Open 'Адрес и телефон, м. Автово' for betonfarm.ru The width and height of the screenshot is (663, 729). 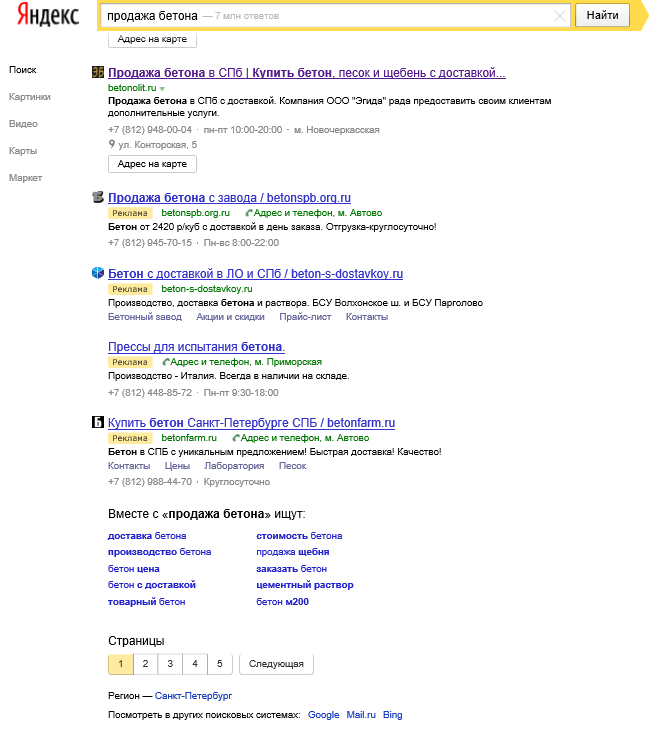point(305,438)
